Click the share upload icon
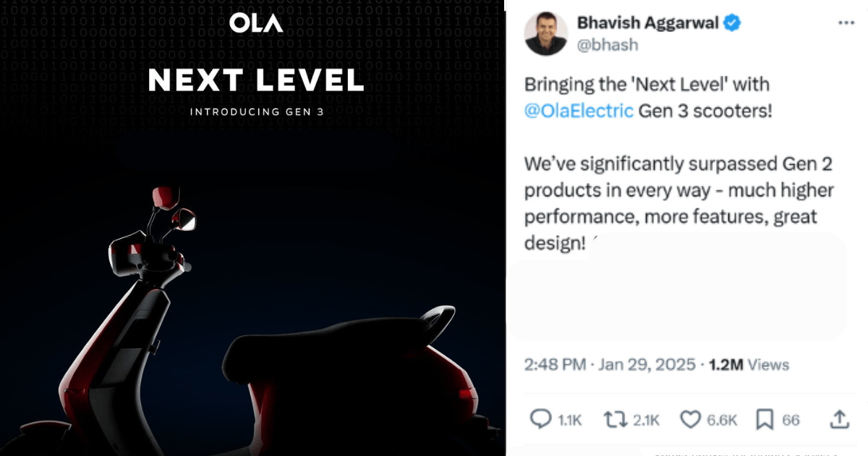 pyautogui.click(x=839, y=418)
